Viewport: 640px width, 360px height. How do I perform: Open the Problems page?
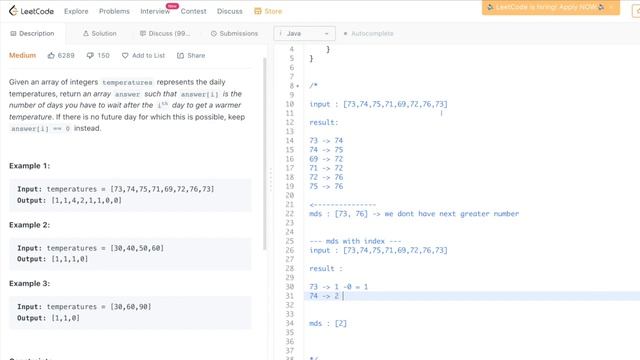coord(114,11)
